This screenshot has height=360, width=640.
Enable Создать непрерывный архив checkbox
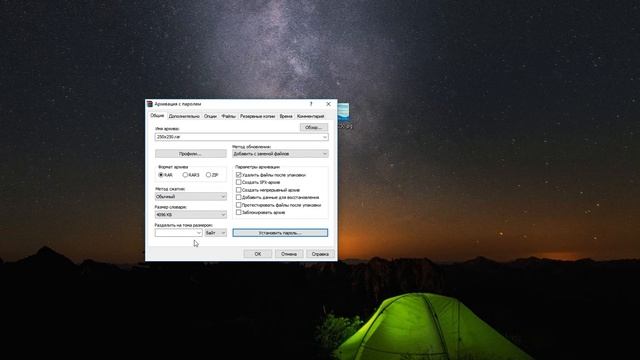[x=239, y=190]
